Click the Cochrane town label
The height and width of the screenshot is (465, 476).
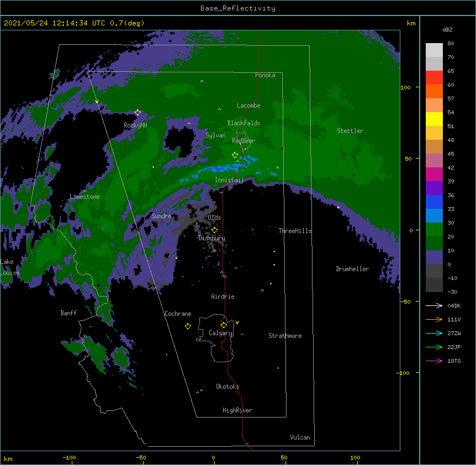[x=178, y=314]
